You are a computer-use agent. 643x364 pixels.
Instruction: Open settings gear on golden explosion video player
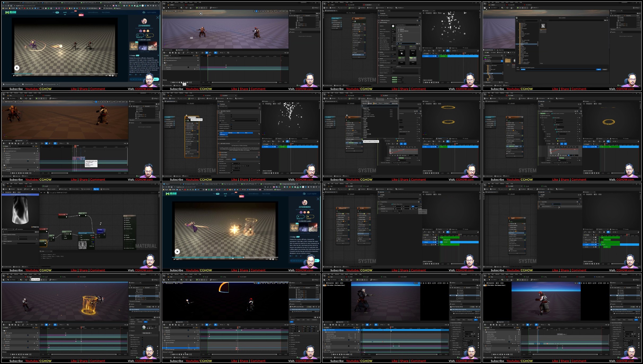[x=273, y=259]
